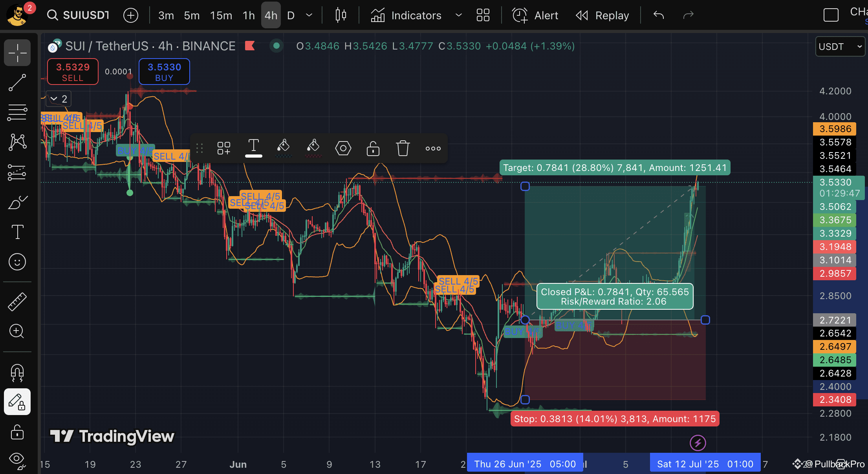Delete the selected position drawing

pyautogui.click(x=403, y=148)
